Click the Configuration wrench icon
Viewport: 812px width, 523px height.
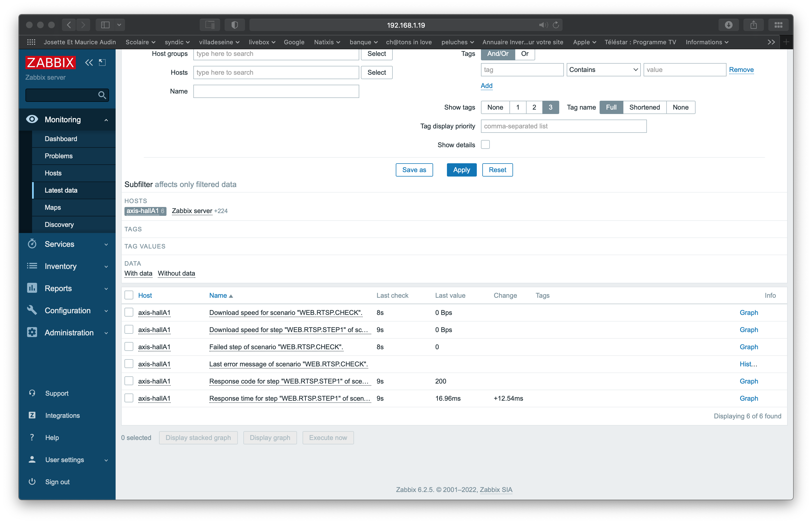pos(32,310)
